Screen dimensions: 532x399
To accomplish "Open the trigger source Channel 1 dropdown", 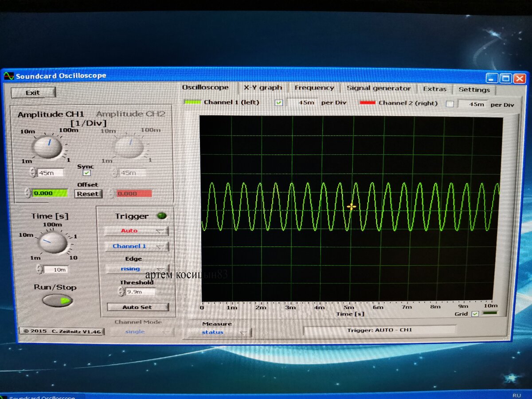I will (x=136, y=246).
